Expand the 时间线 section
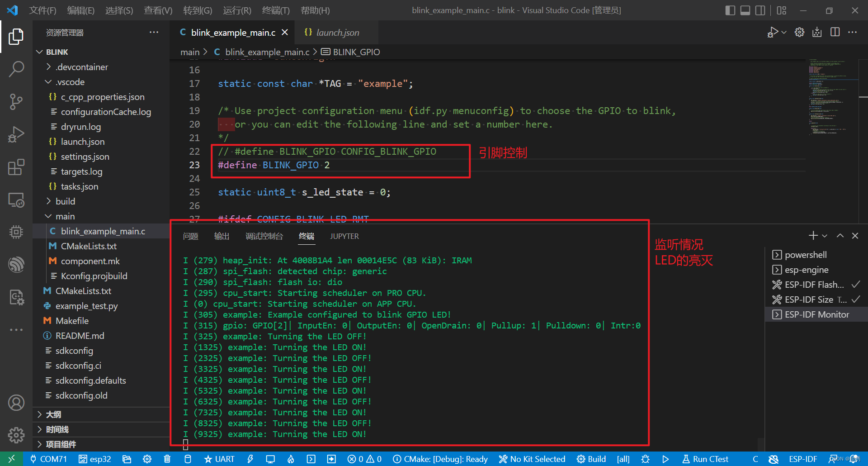The image size is (868, 466). tap(101, 429)
